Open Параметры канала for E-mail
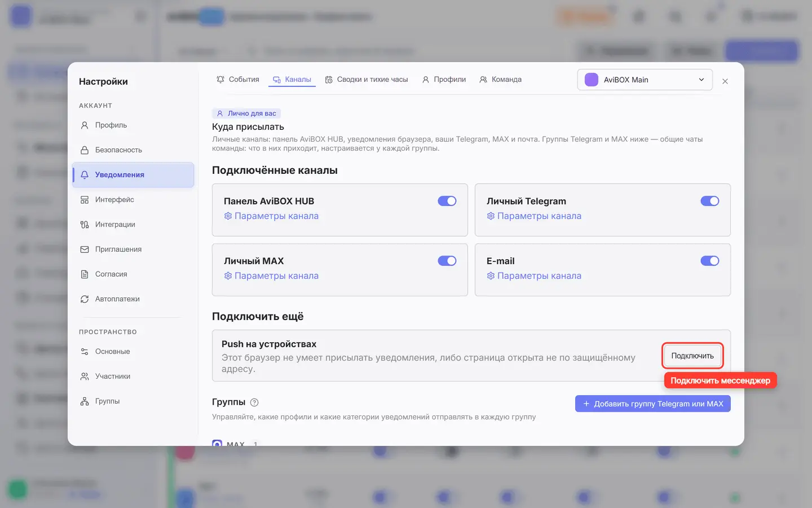Viewport: 812px width, 508px height. (534, 276)
